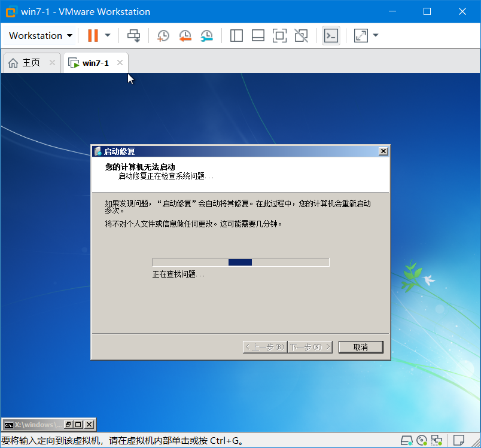
Task: Take a snapshot of this virtual machine
Action: [163, 35]
